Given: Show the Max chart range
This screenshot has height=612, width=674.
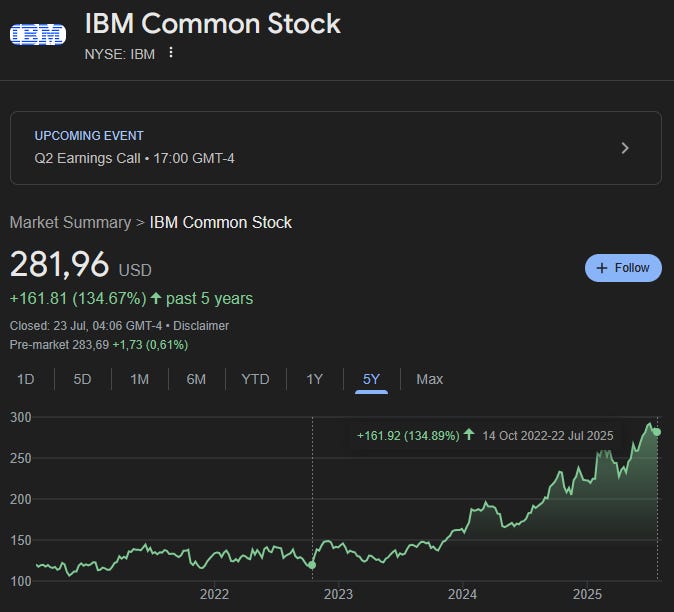Looking at the screenshot, I should [429, 379].
